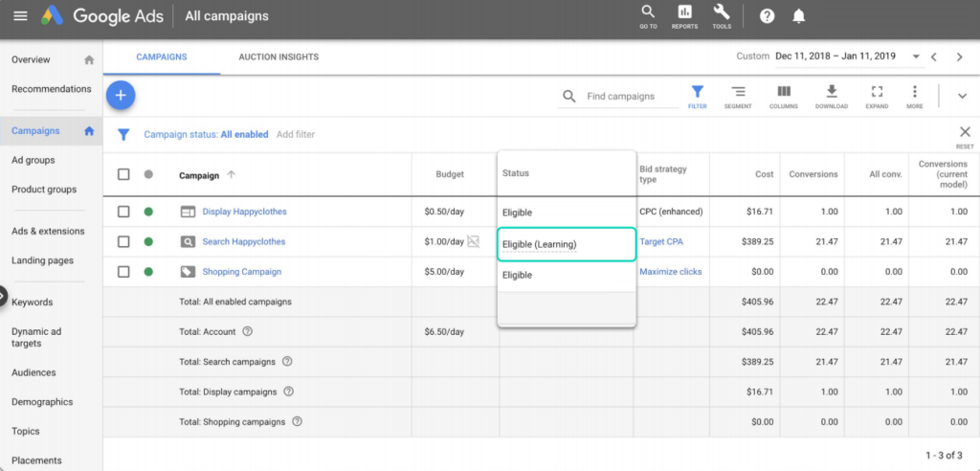This screenshot has height=471, width=980.
Task: Open Ads & extensions in the sidebar
Action: (x=48, y=231)
